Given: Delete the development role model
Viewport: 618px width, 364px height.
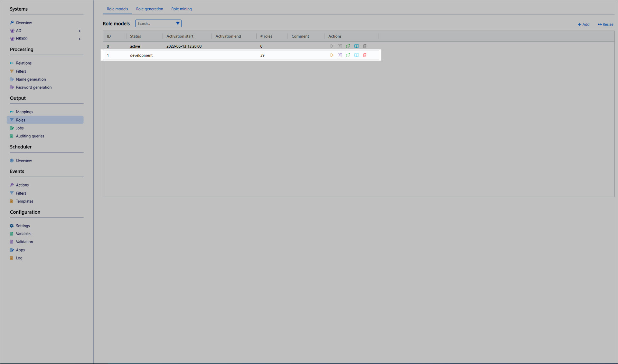Looking at the screenshot, I should [365, 55].
